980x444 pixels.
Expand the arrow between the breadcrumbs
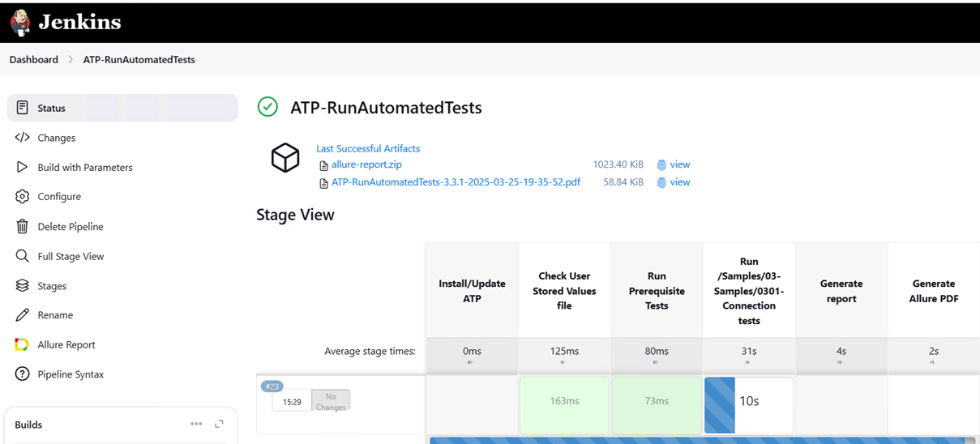(71, 59)
